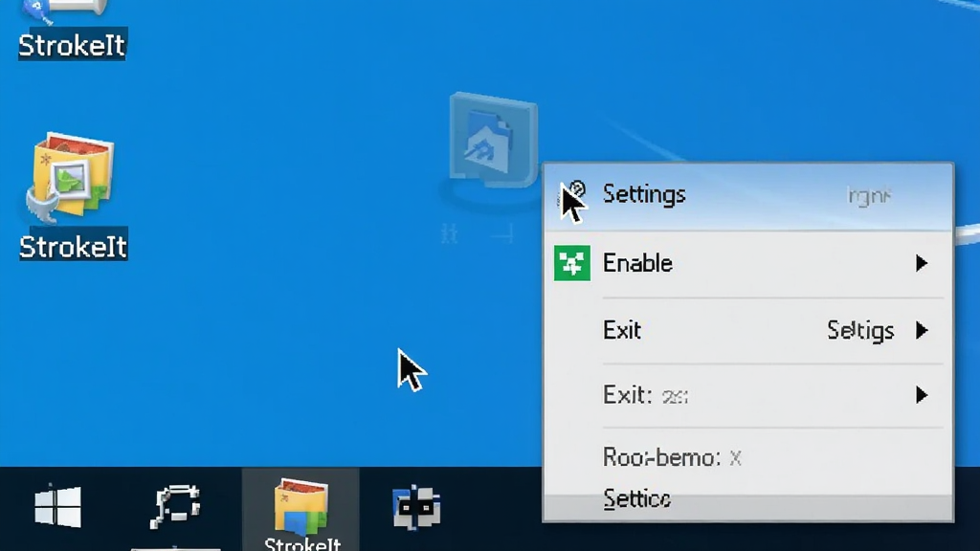The image size is (980, 551).
Task: Click the green Enable icon
Action: tap(572, 263)
